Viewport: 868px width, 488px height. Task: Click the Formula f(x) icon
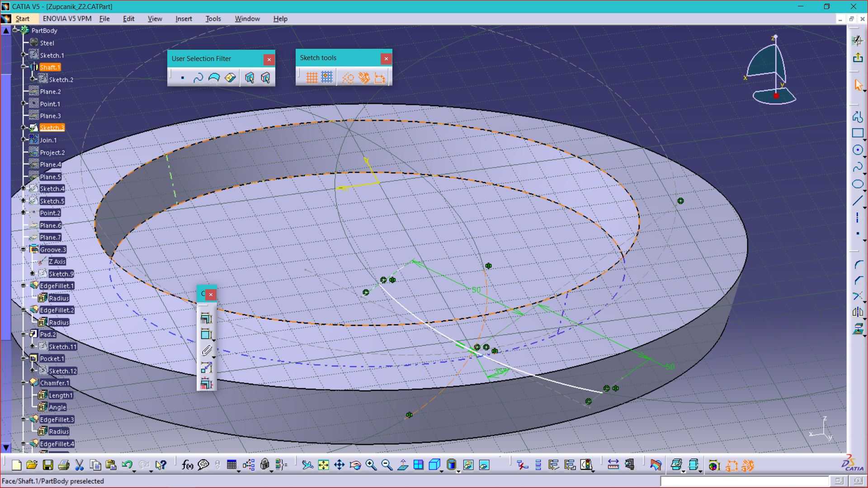(187, 465)
